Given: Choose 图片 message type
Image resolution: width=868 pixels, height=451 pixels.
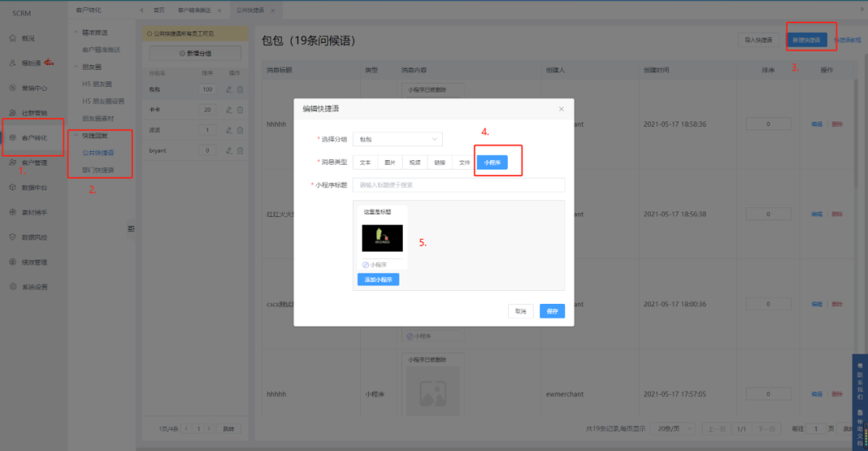Looking at the screenshot, I should point(390,162).
